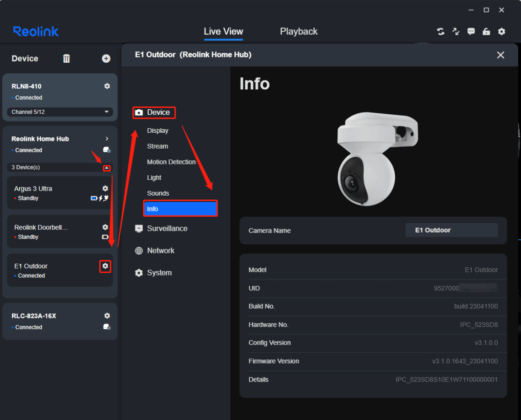Open the Motion Detection settings page
Viewport: 521px width, 420px height.
point(171,162)
